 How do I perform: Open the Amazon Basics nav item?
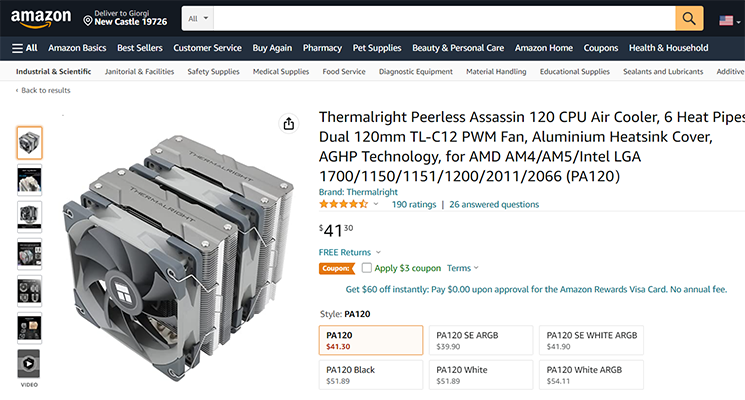tap(77, 48)
